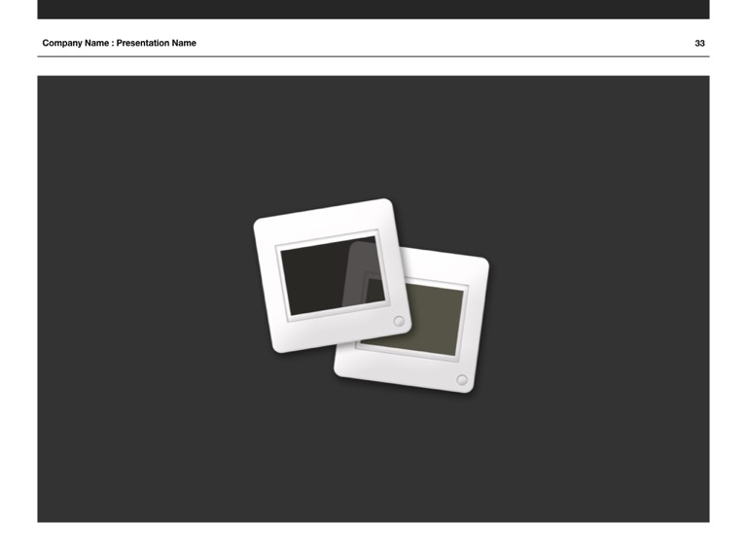Select the "Company Name" header text

click(76, 43)
